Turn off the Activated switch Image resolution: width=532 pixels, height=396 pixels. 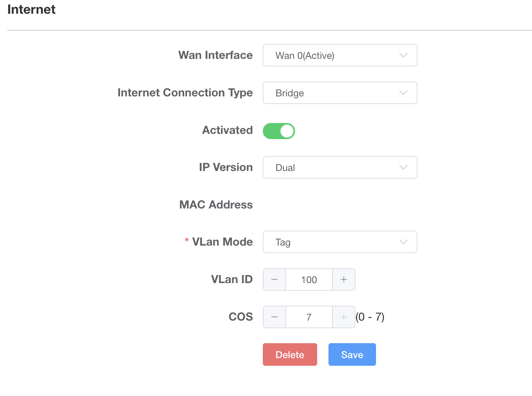coord(279,131)
